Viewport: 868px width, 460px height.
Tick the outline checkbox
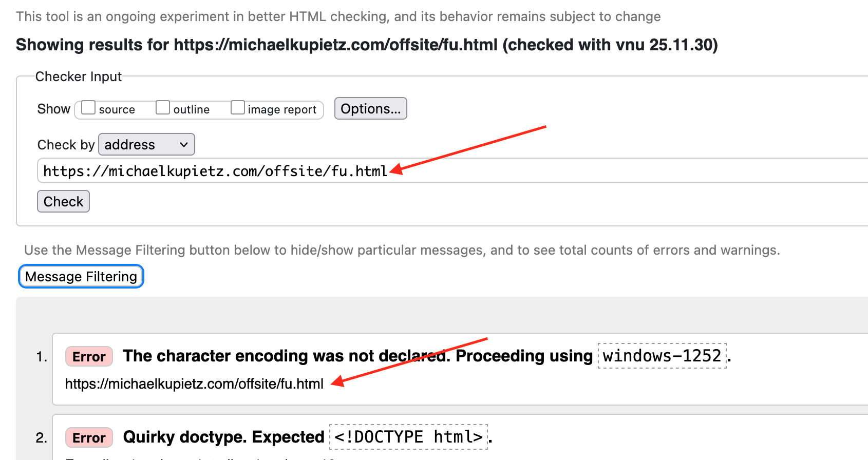point(163,108)
